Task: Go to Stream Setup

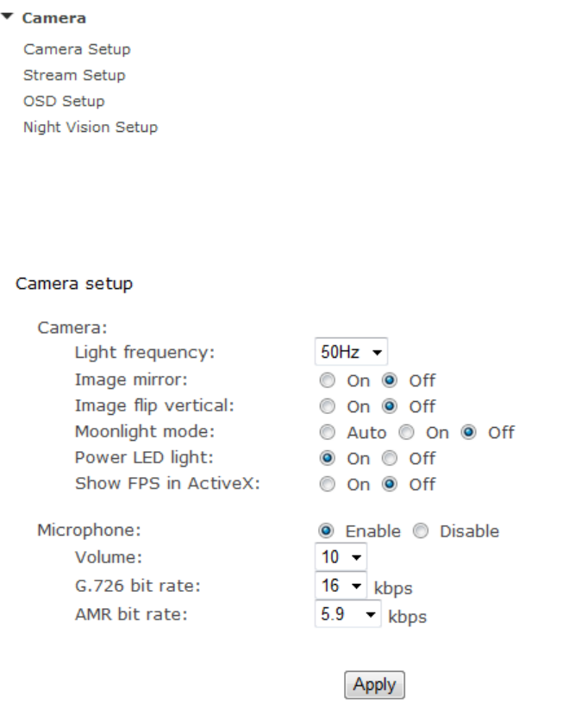Action: pyautogui.click(x=74, y=75)
